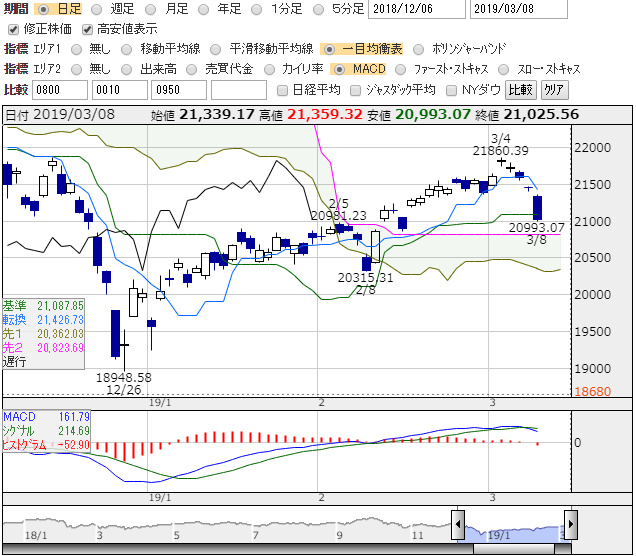Click the 終値 closing price 21,025.56
Viewport: 636px width, 556px height.
[541, 115]
